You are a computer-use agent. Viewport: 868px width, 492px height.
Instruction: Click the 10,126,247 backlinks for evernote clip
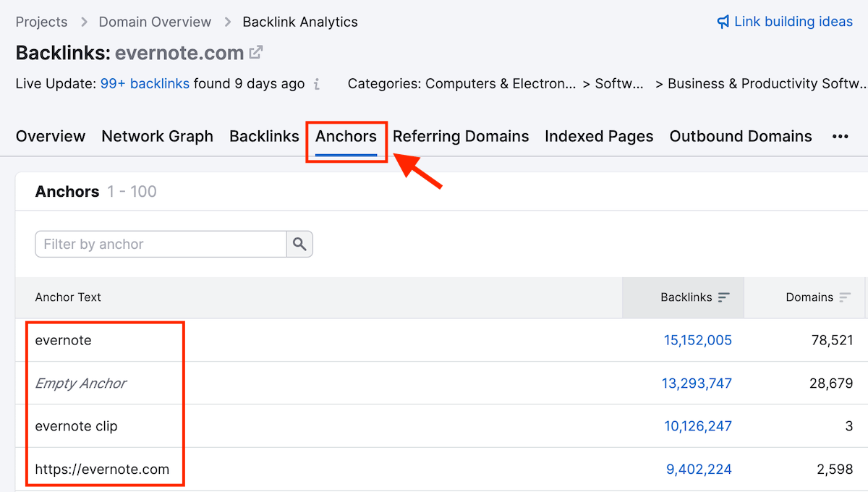pos(698,426)
